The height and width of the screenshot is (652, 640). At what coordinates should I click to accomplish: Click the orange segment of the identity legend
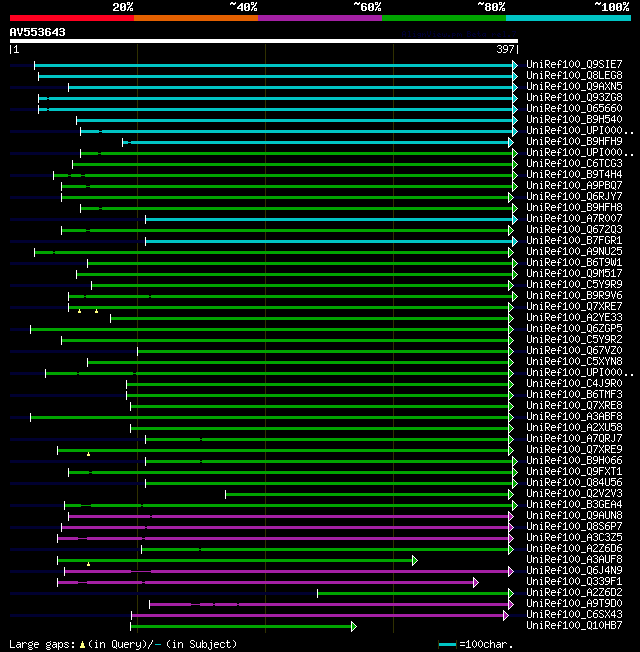pyautogui.click(x=196, y=18)
